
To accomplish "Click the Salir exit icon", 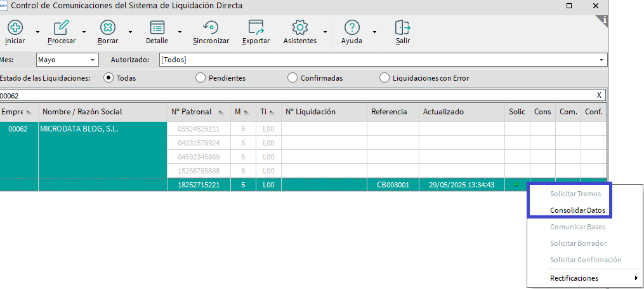I will tap(402, 28).
